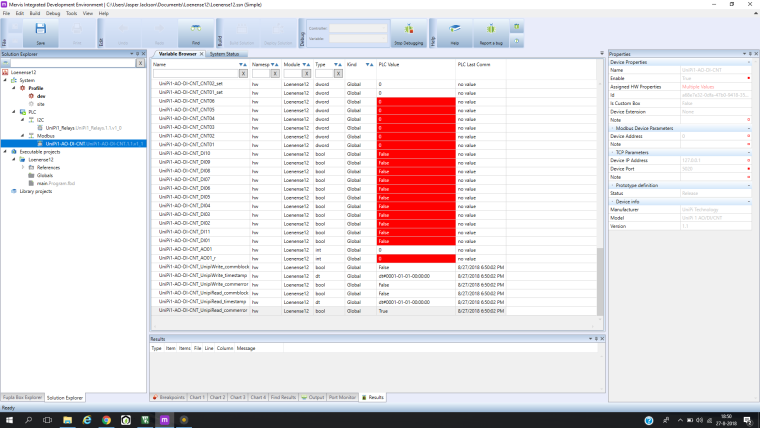This screenshot has height=428, width=760.
Task: Clear the Name column filter X button
Action: pyautogui.click(x=243, y=73)
